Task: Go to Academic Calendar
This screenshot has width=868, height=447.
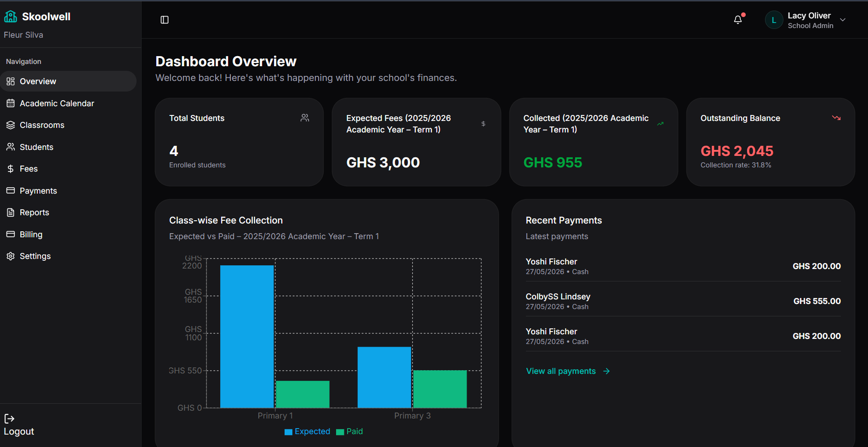Action: (68, 103)
